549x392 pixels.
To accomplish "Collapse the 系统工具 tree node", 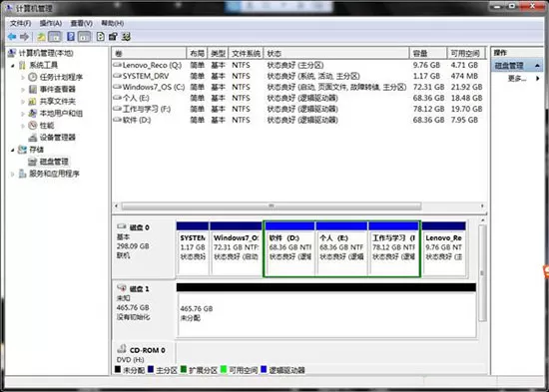I will 13,66.
